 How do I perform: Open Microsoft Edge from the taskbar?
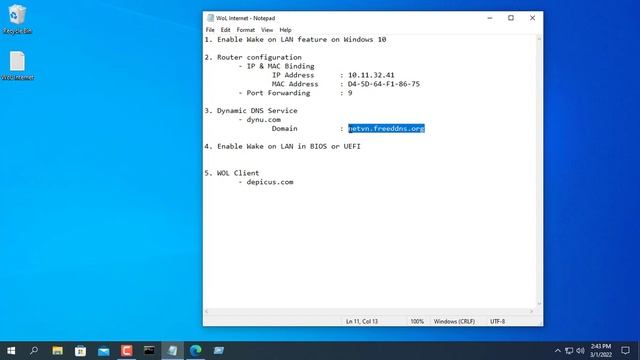coord(196,351)
